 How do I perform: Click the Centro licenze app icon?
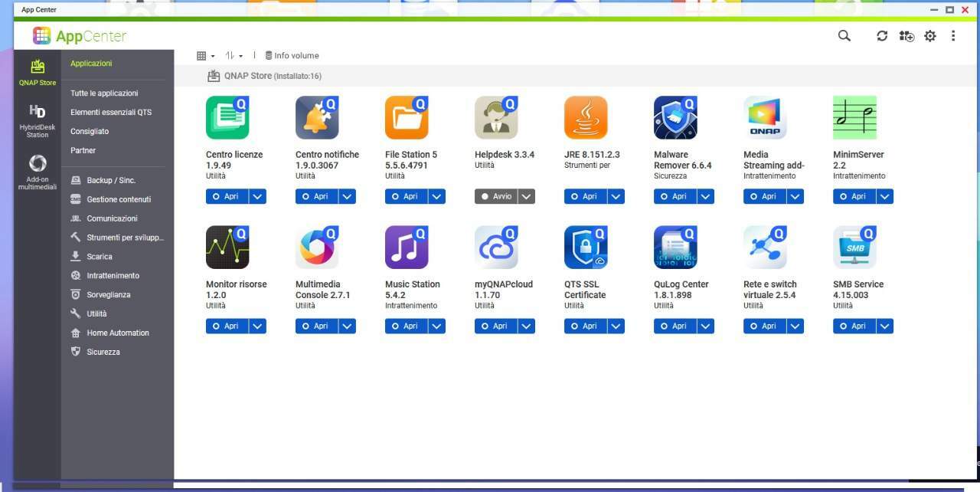pos(227,117)
